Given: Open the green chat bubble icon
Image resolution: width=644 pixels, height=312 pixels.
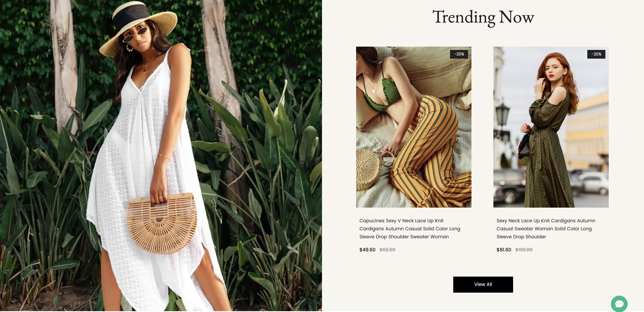Looking at the screenshot, I should click(619, 303).
